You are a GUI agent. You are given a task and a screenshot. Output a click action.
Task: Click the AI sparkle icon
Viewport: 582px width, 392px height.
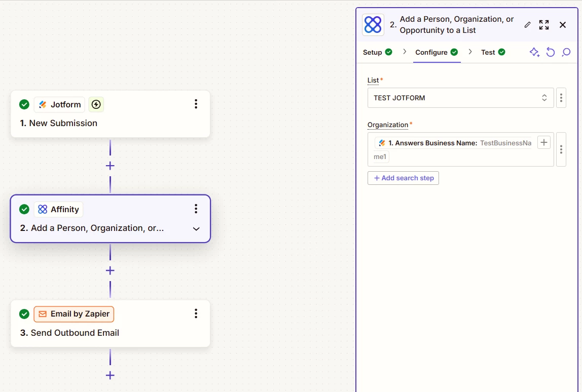(534, 52)
